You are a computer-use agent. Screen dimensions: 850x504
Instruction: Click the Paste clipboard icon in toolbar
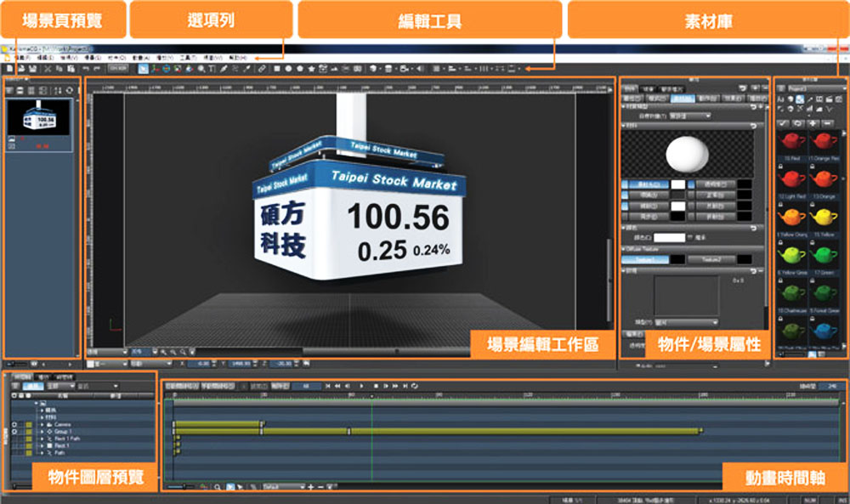71,69
